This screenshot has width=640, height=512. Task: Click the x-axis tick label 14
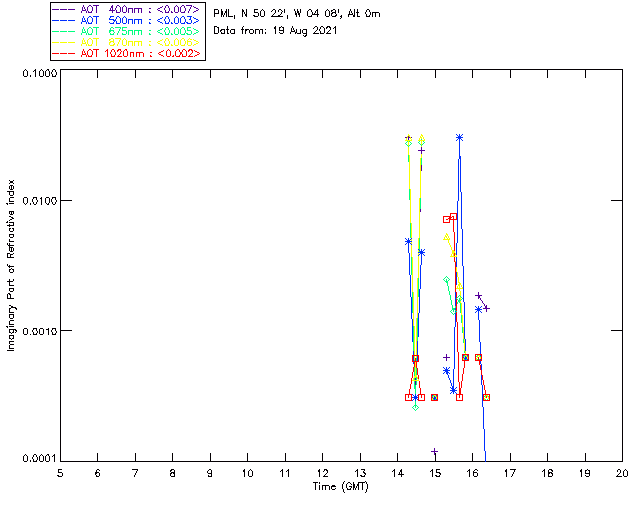click(398, 473)
